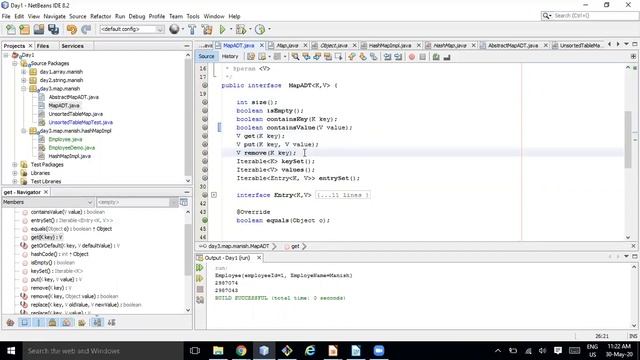Toggle Show Inner Classes filter in Navigator
Screen dimensions: 640x360
click(66, 322)
